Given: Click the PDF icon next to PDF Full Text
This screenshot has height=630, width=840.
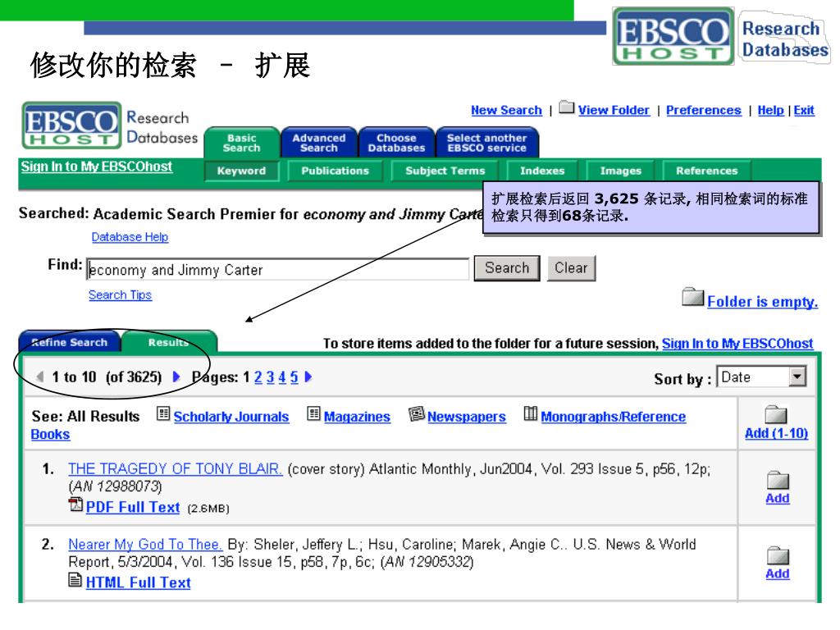Looking at the screenshot, I should point(75,504).
